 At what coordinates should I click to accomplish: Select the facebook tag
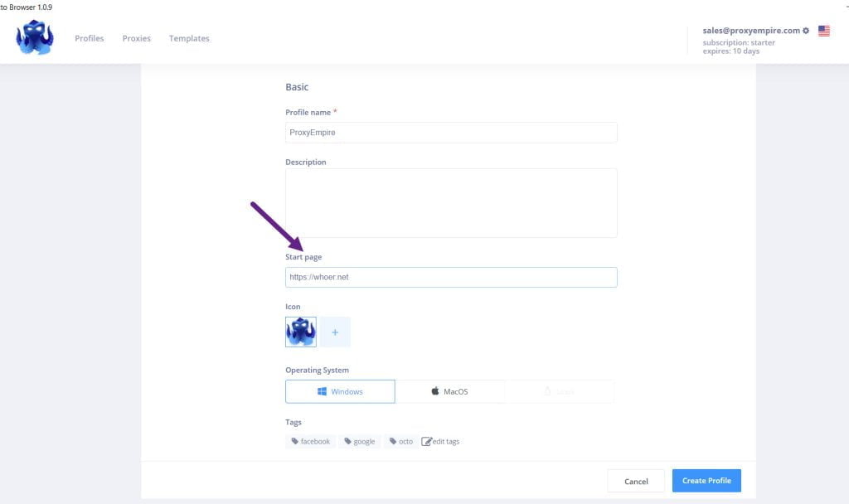(310, 441)
